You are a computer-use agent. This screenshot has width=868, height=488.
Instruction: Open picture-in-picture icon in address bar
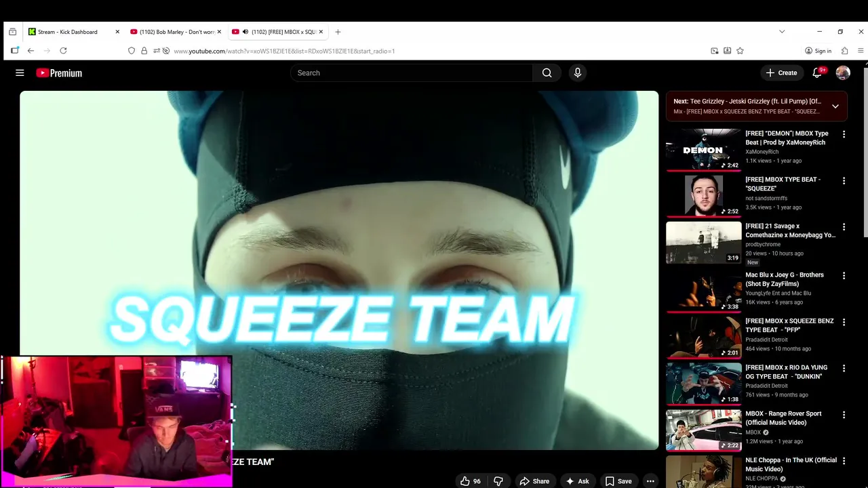click(714, 51)
